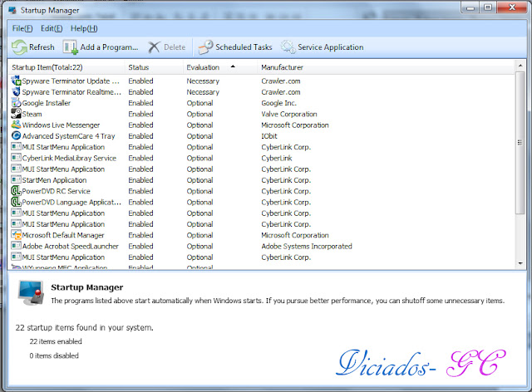Image resolution: width=532 pixels, height=392 pixels.
Task: Select the Steam icon
Action: click(16, 114)
